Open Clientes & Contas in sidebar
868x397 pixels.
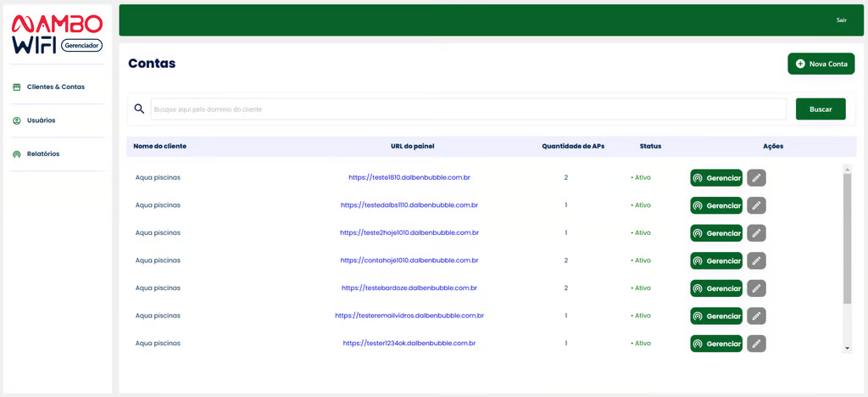coord(55,87)
